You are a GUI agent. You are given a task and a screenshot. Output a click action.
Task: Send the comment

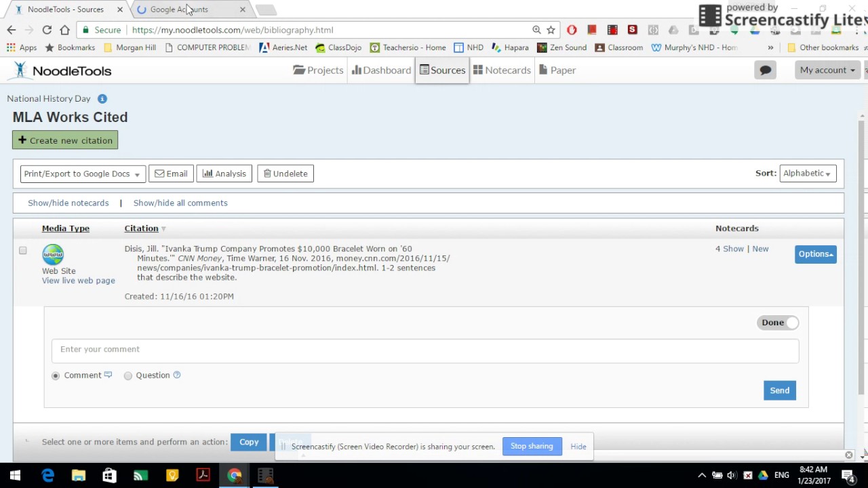pyautogui.click(x=780, y=390)
